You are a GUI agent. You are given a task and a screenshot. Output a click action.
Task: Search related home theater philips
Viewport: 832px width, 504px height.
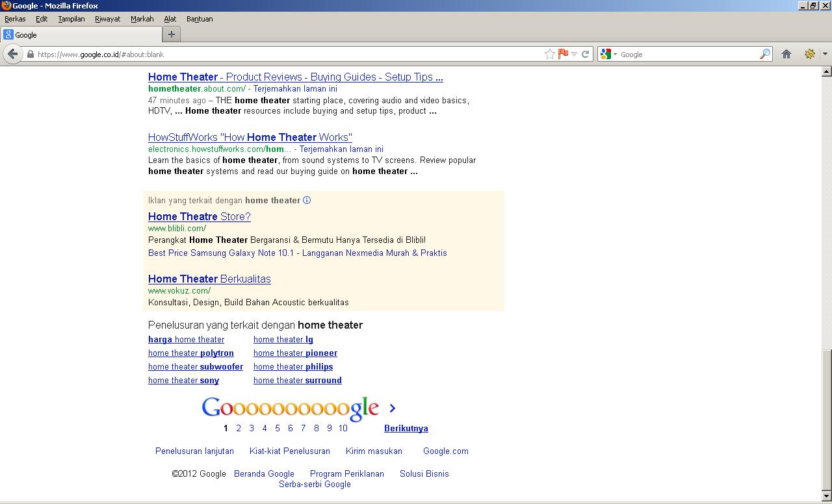[x=293, y=367]
